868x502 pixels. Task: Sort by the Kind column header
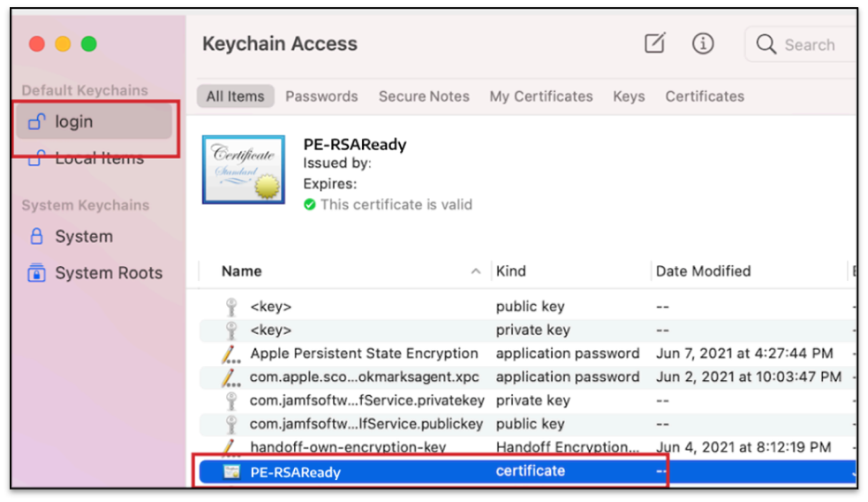click(511, 271)
